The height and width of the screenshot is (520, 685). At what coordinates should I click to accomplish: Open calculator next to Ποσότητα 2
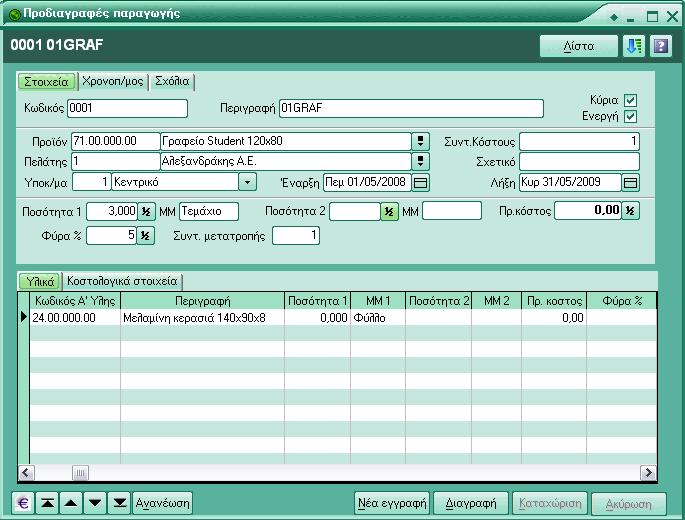[389, 212]
